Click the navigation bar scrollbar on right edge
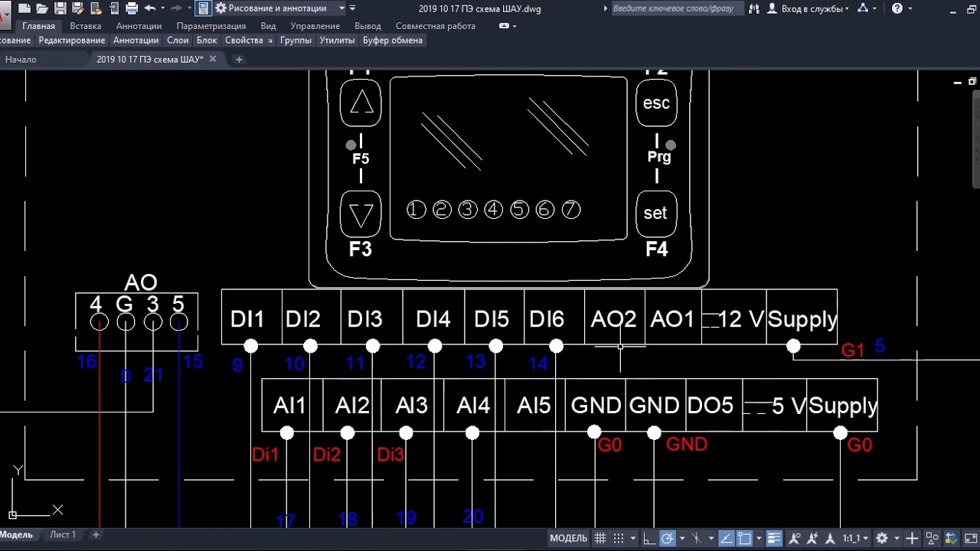Image resolution: width=980 pixels, height=551 pixels. [976, 140]
